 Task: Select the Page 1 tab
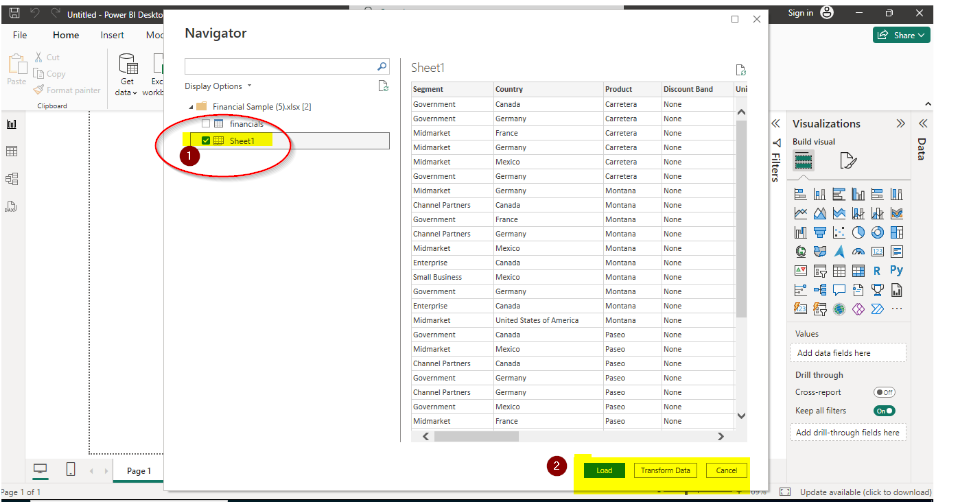click(x=138, y=471)
